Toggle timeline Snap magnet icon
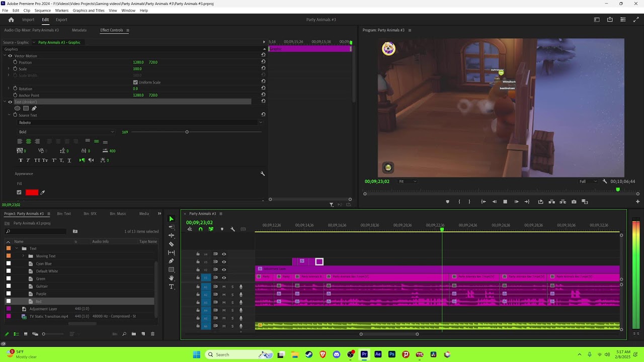644x362 pixels. 200,229
